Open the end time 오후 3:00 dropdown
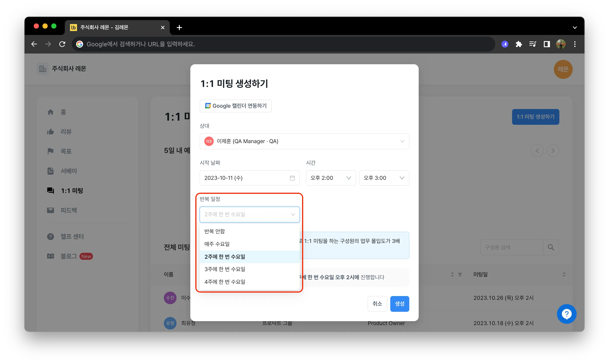 pyautogui.click(x=384, y=178)
